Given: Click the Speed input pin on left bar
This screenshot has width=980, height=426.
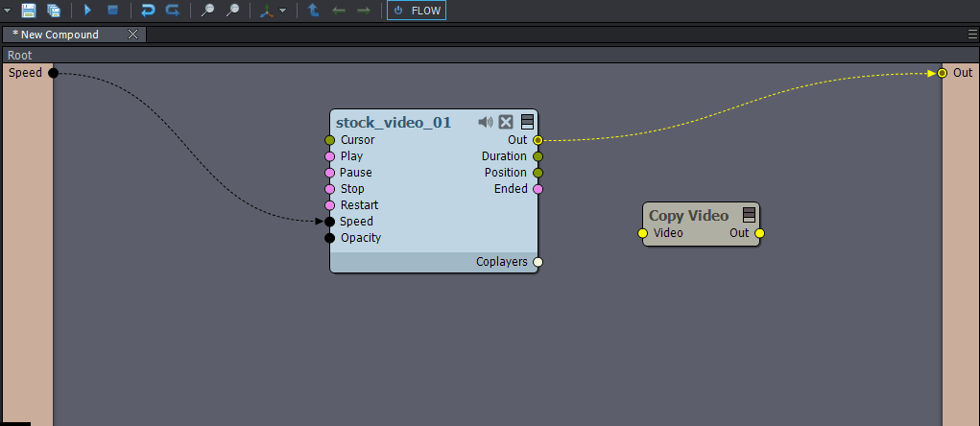Looking at the screenshot, I should [x=54, y=73].
